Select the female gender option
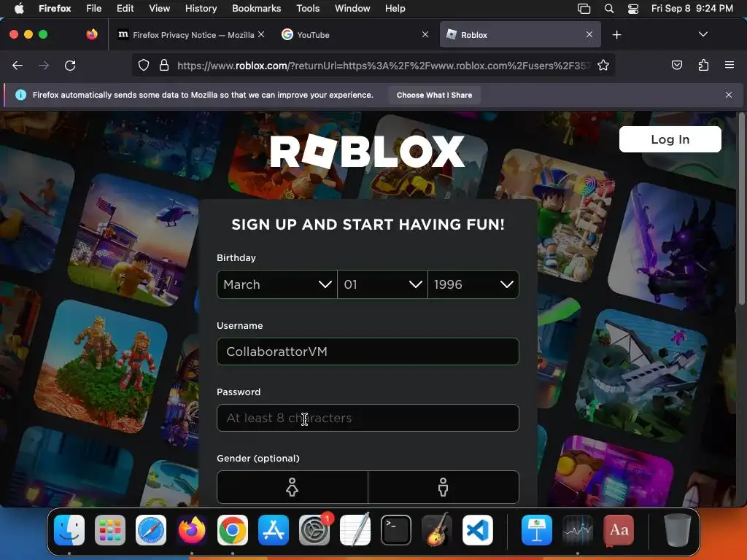 [292, 487]
